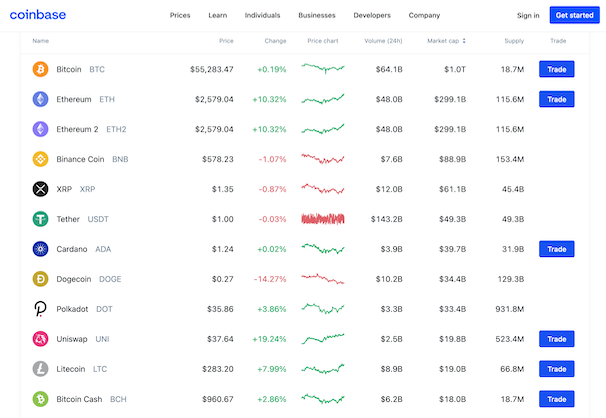Open the Developers menu
Viewport: 606px width, 418px height.
[x=372, y=15]
